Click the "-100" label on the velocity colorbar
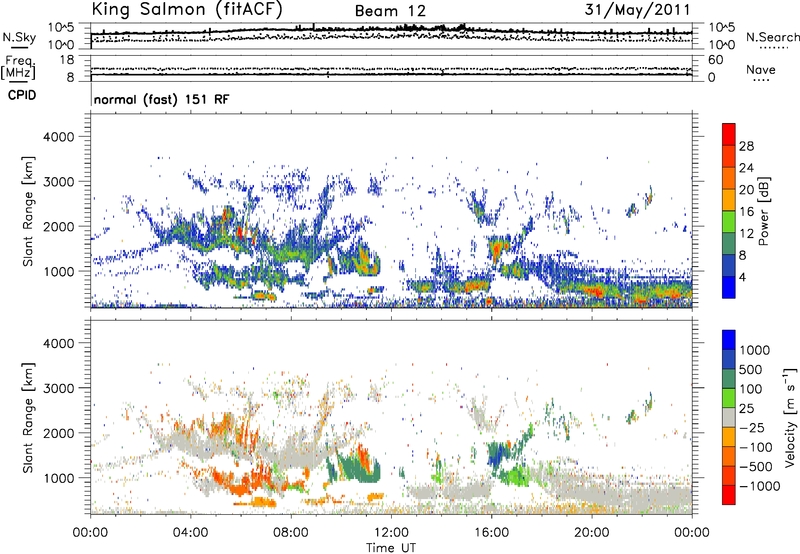800x554 pixels. (755, 447)
